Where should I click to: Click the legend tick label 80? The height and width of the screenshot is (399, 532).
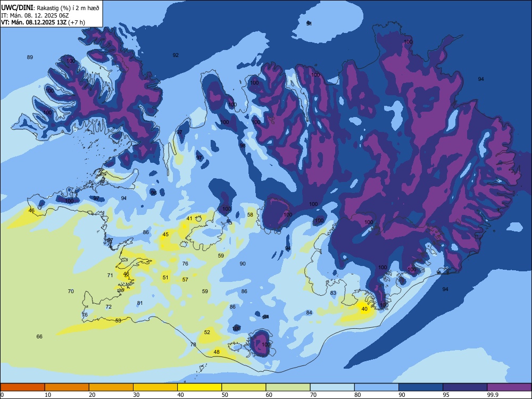[x=358, y=395]
